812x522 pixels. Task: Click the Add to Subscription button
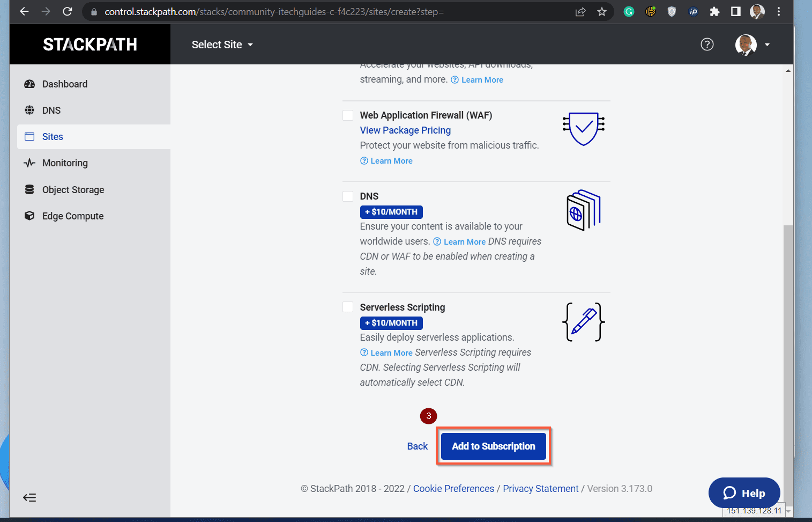coord(494,446)
